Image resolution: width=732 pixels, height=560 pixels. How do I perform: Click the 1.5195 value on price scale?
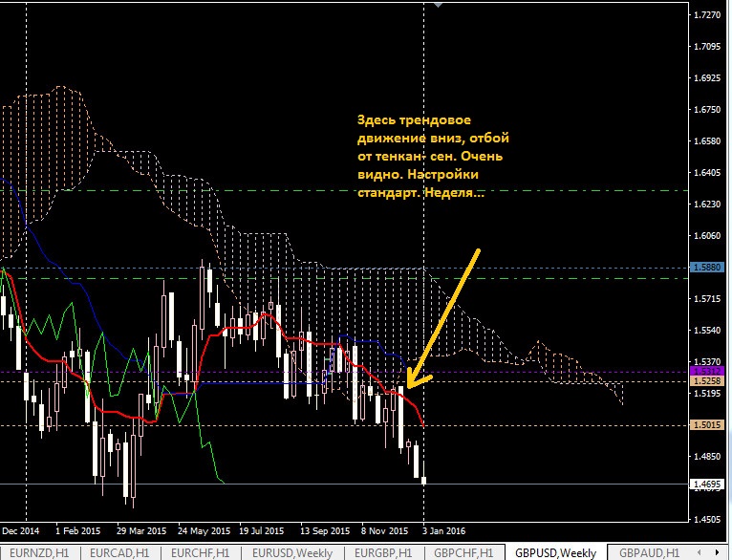click(x=707, y=393)
